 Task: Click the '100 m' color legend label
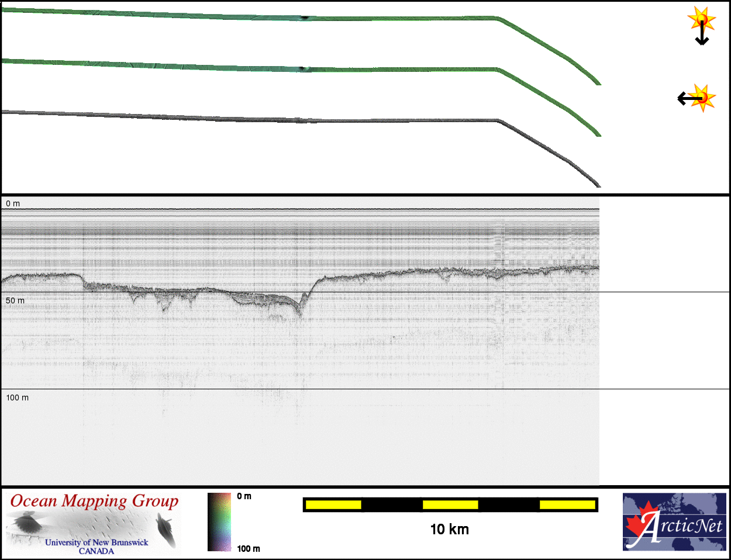pyautogui.click(x=249, y=548)
